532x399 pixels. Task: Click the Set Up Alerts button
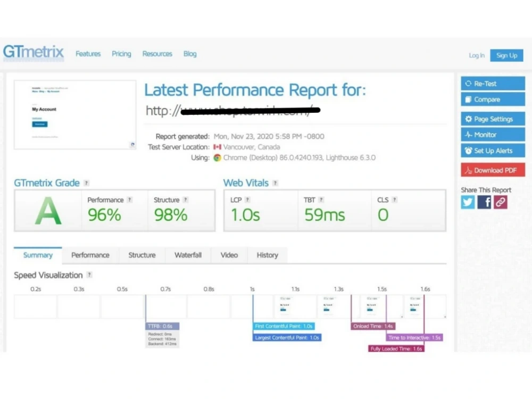click(493, 151)
